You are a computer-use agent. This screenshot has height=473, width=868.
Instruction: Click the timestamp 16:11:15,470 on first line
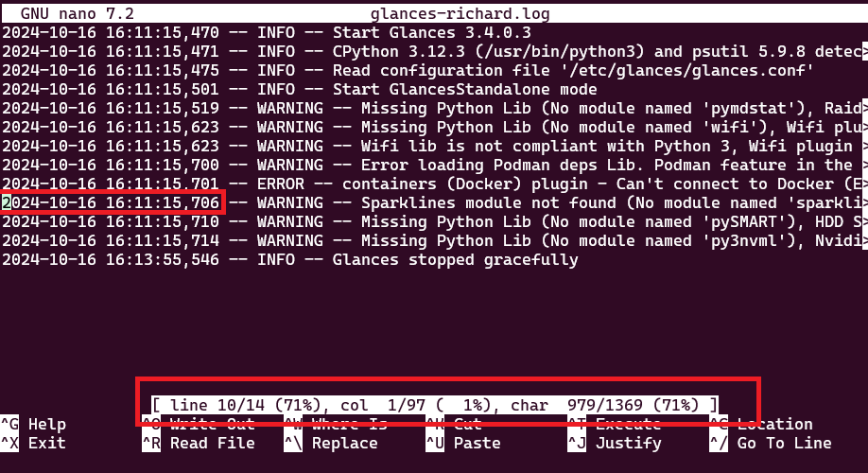163,33
